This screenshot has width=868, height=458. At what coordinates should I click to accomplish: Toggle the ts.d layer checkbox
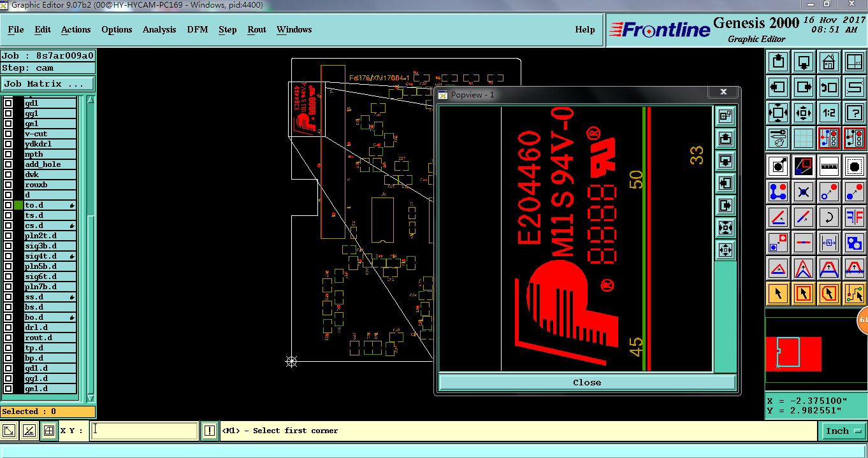(x=8, y=215)
